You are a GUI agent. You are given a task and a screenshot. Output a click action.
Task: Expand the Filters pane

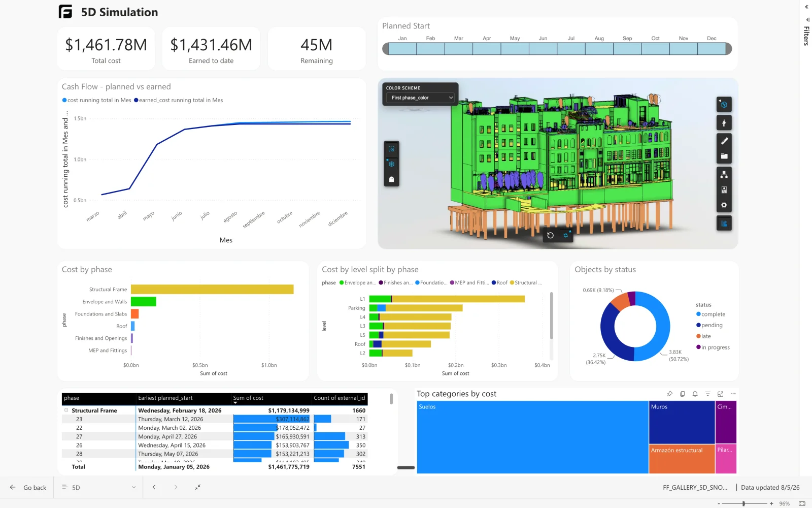pyautogui.click(x=806, y=7)
